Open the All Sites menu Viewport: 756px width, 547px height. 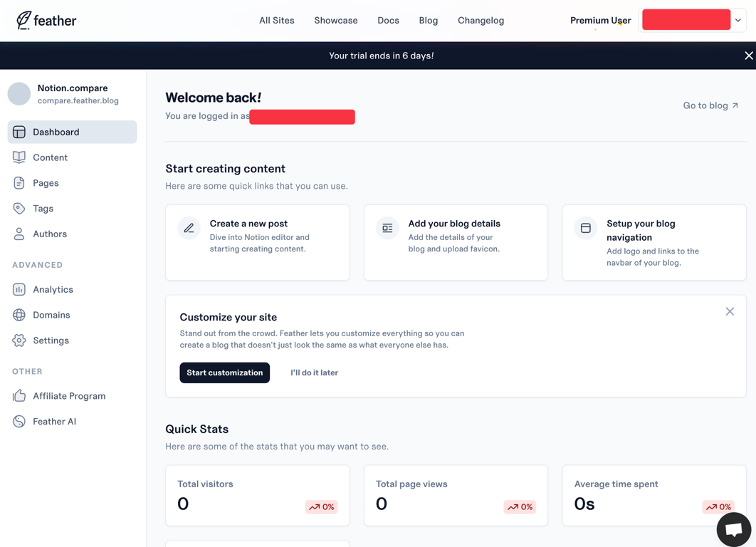277,20
